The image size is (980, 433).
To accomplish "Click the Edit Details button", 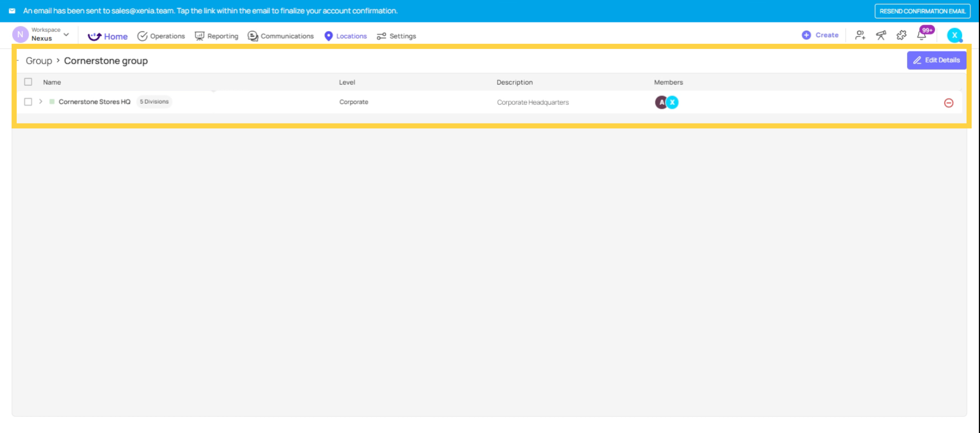I will coord(937,60).
